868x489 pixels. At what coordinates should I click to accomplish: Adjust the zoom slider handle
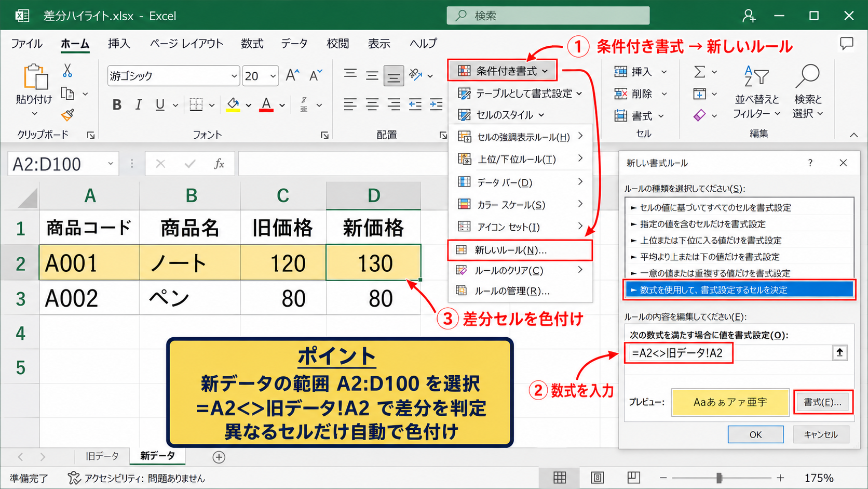(x=719, y=478)
